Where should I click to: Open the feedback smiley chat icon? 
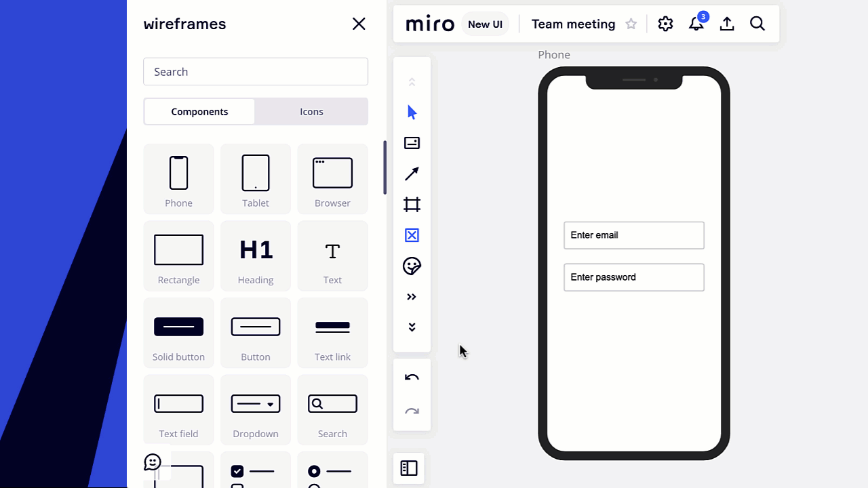pos(153,462)
